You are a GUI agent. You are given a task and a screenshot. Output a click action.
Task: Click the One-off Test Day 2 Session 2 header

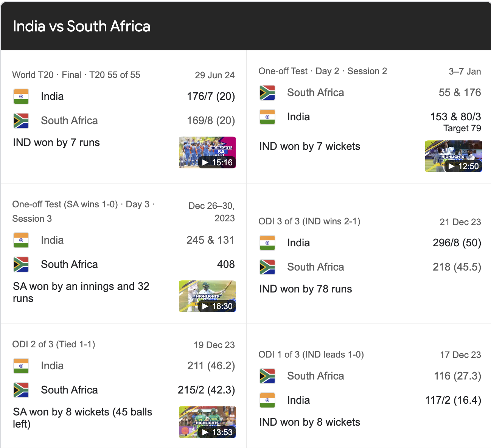click(x=322, y=71)
